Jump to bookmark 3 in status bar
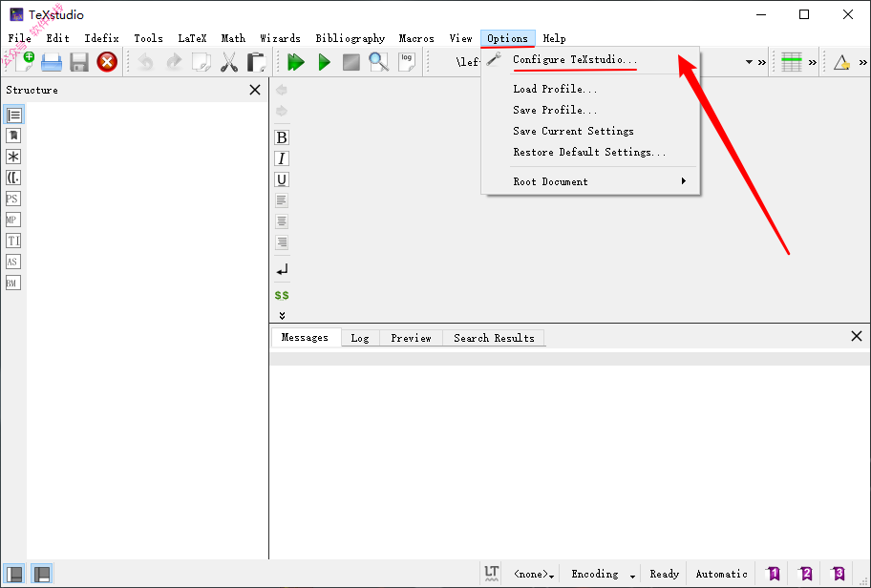Viewport: 871px width, 588px height. tap(838, 573)
